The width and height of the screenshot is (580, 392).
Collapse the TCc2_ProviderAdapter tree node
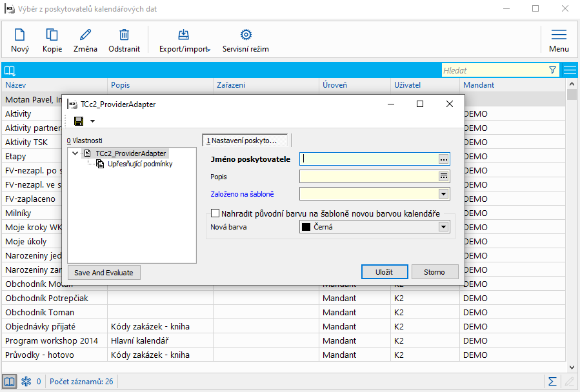tap(76, 153)
